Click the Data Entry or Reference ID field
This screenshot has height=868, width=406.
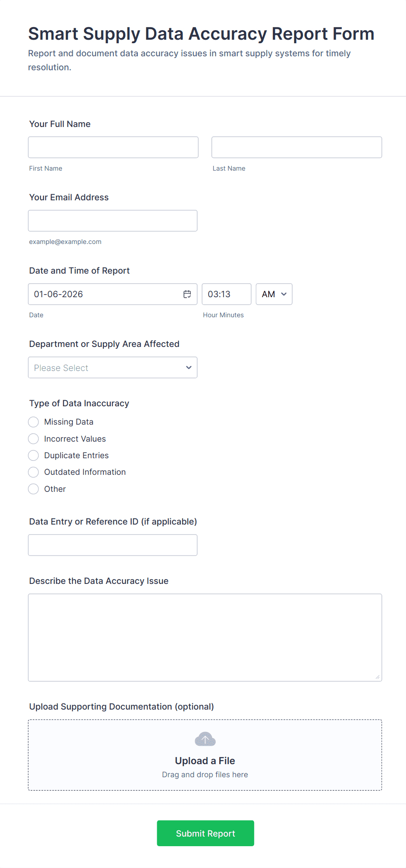[113, 545]
